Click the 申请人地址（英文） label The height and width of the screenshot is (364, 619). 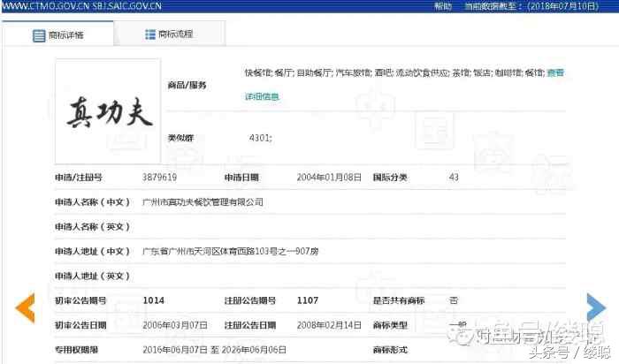tap(92, 276)
